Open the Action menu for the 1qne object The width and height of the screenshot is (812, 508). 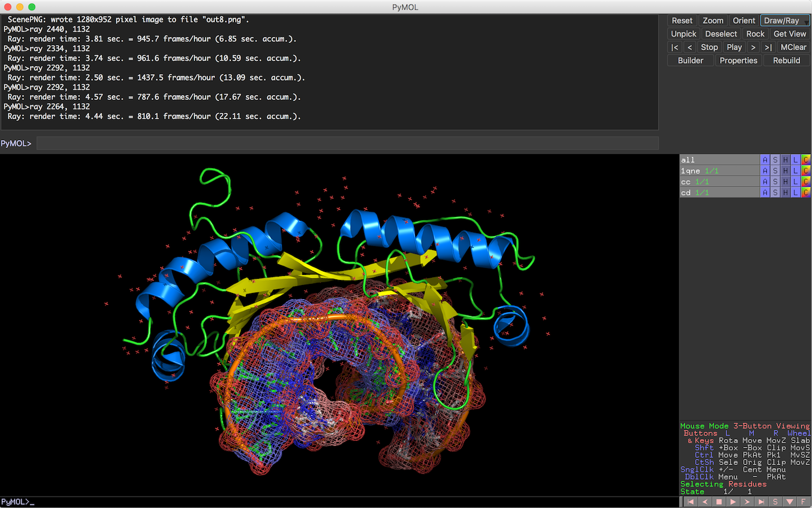(765, 170)
